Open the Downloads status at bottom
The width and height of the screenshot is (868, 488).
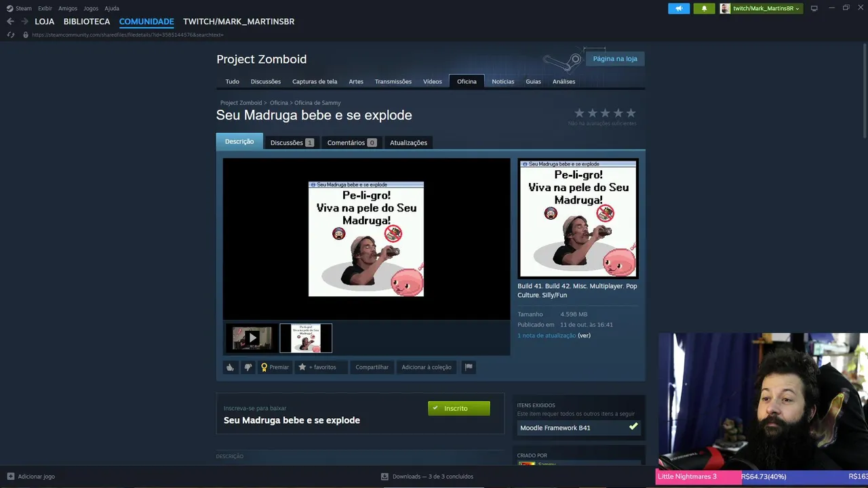pos(427,476)
